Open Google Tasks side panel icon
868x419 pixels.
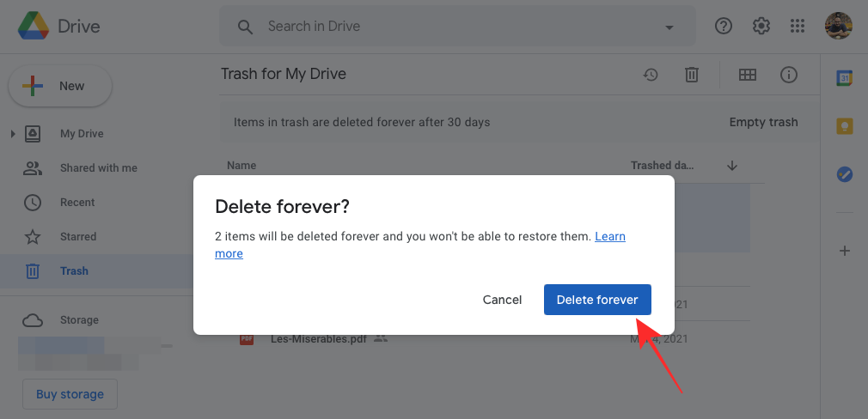(844, 174)
